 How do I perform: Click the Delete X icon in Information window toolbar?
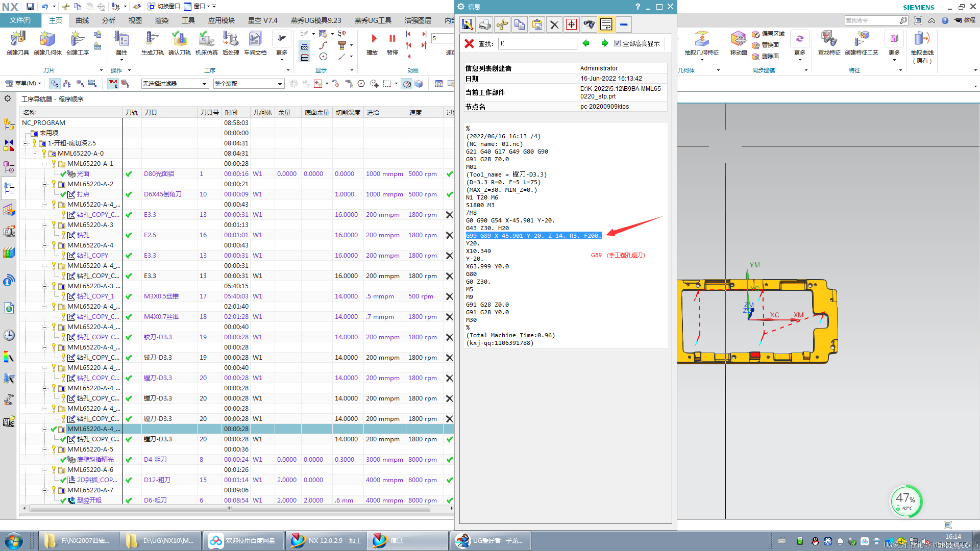point(554,24)
